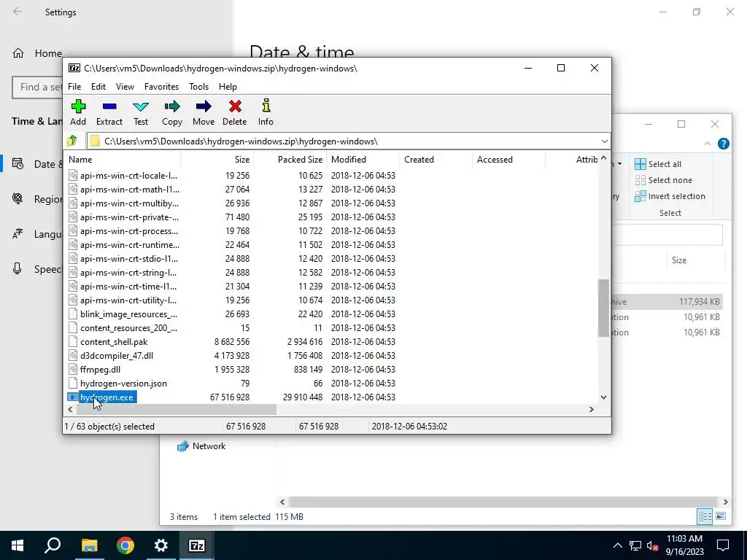Invert selection icon in Explorer ribbon
Screen dimensions: 747x560
640,196
